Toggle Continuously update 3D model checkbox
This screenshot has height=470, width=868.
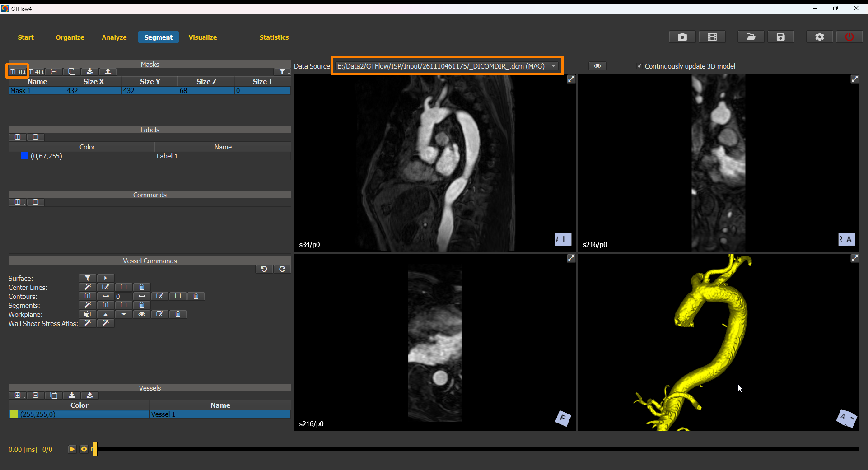639,66
